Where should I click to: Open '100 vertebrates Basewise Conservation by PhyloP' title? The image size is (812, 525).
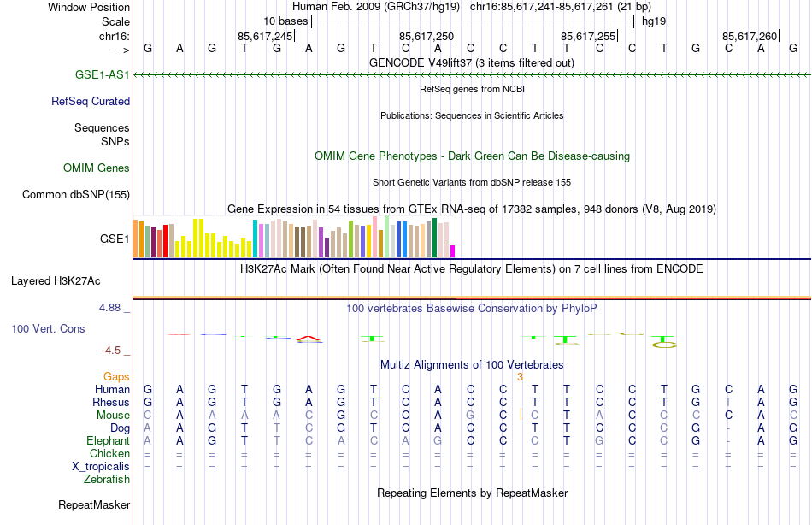pyautogui.click(x=472, y=309)
